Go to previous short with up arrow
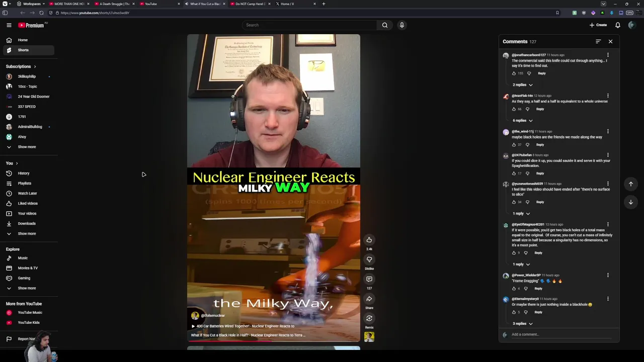The width and height of the screenshot is (644, 362). pyautogui.click(x=630, y=184)
